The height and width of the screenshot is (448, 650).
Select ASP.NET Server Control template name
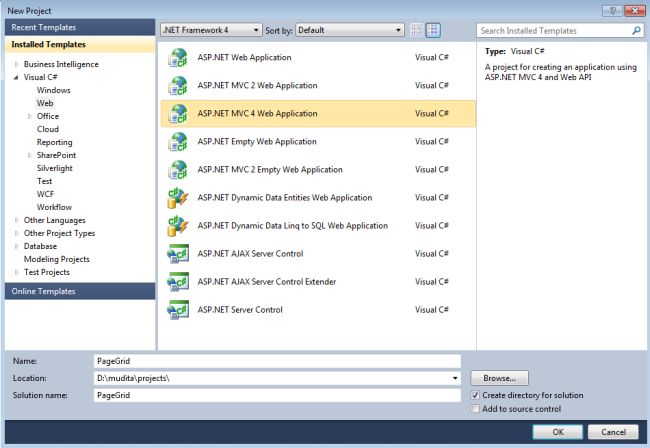240,310
